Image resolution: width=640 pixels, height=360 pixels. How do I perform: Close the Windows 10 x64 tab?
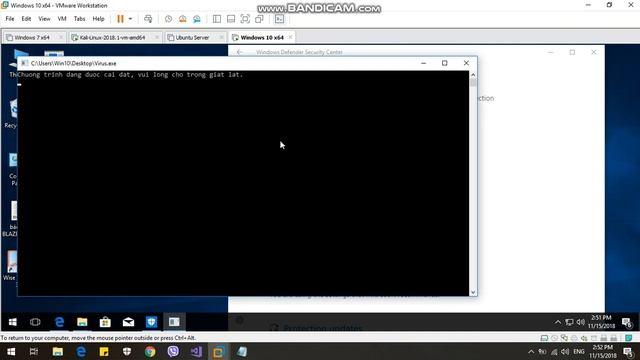(x=290, y=37)
